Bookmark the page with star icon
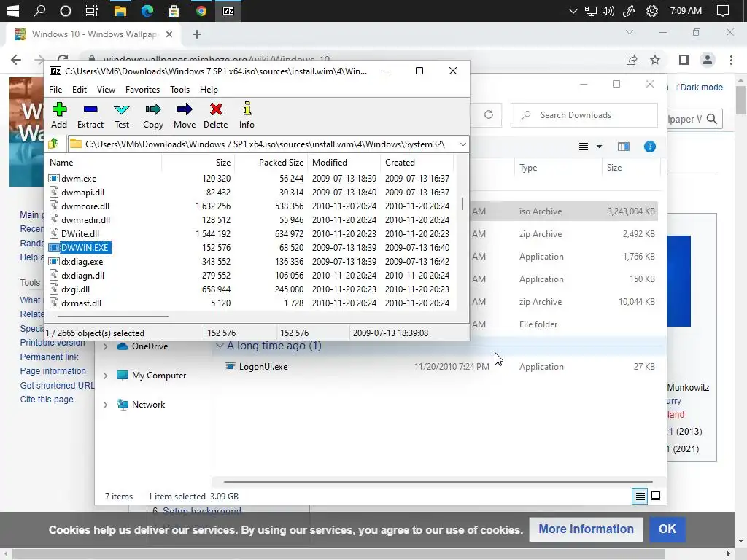The width and height of the screenshot is (747, 560). pos(655,60)
